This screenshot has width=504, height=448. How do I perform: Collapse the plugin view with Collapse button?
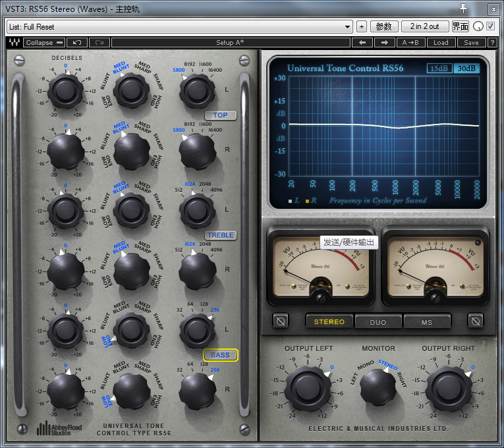[x=44, y=42]
